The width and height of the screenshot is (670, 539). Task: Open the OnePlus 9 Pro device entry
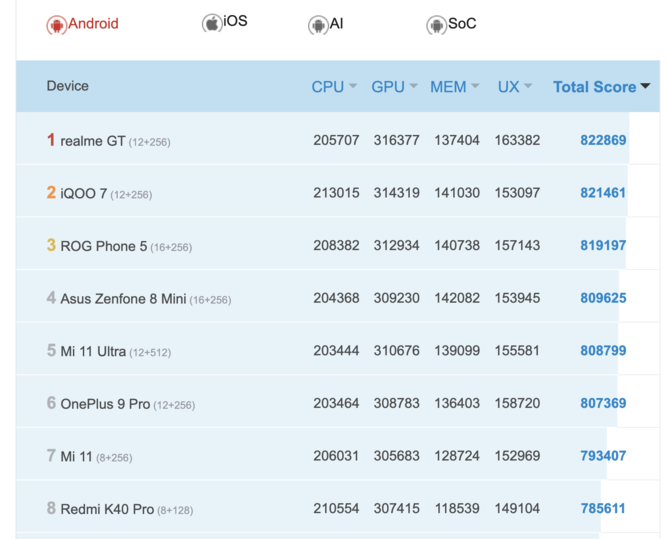click(105, 404)
